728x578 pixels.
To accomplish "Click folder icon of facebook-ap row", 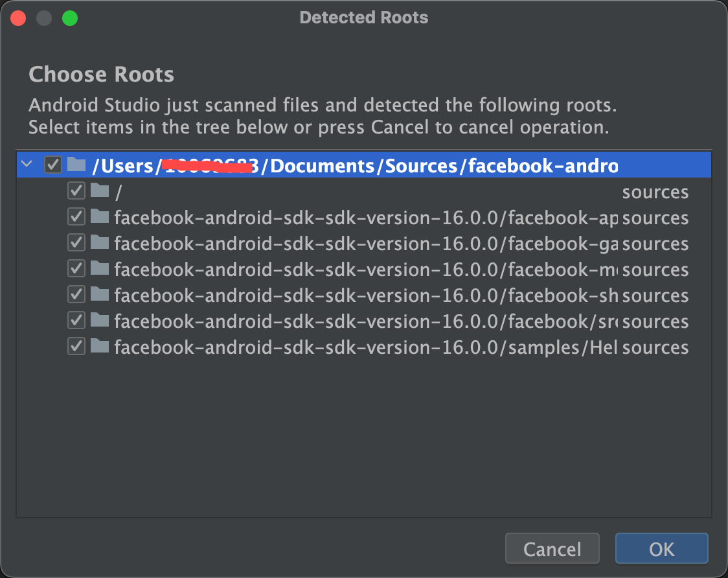I will tap(99, 216).
